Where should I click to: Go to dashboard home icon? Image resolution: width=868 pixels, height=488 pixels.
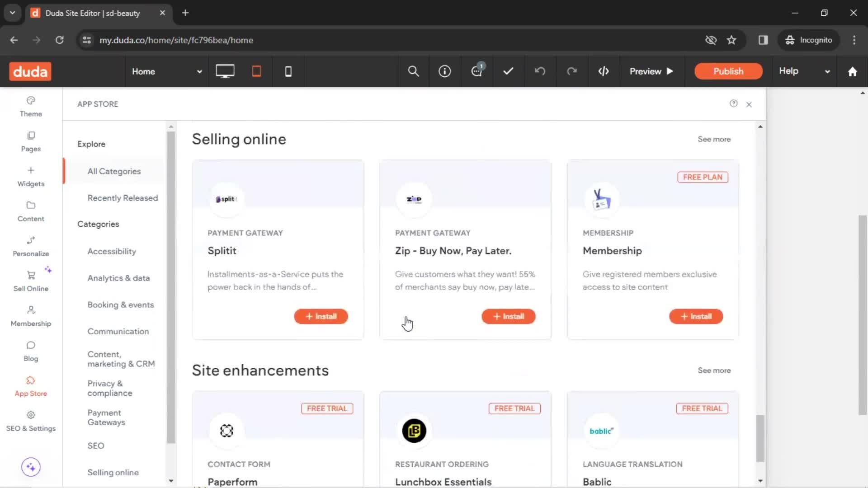852,71
